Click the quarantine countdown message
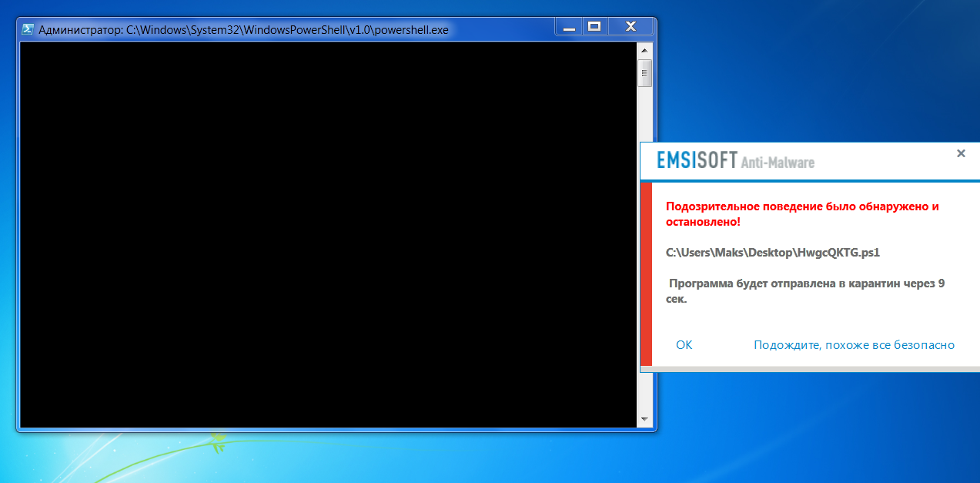980x483 pixels. (x=806, y=291)
